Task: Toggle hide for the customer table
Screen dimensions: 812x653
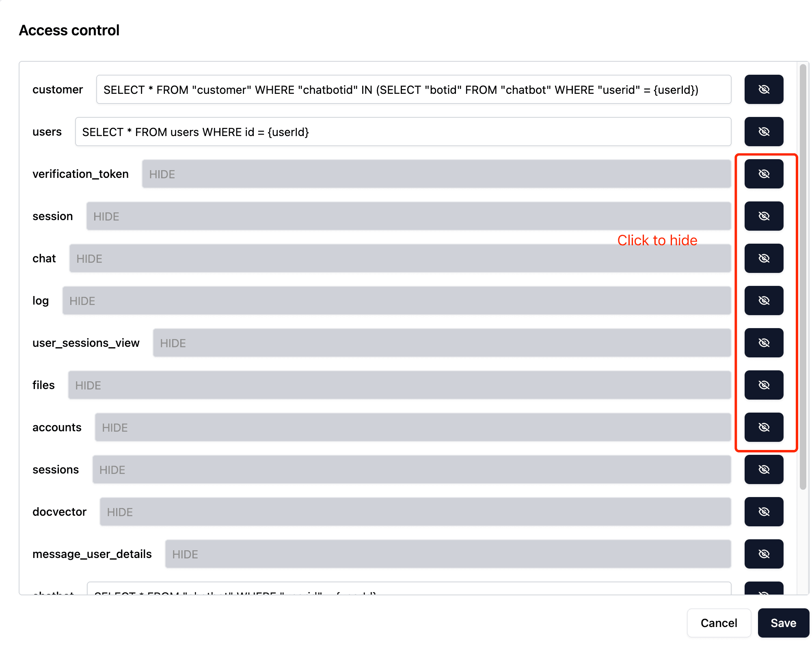Action: [x=763, y=89]
